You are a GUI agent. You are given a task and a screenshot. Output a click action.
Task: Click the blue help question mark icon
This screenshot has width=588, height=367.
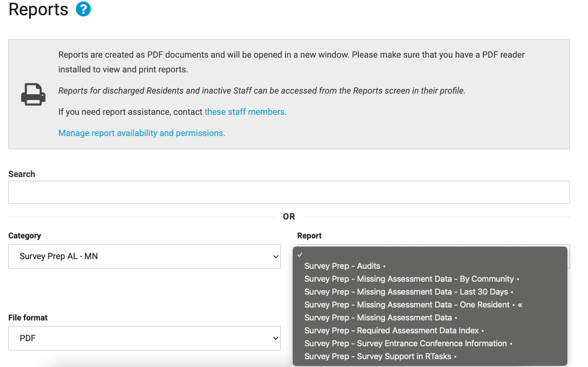83,9
